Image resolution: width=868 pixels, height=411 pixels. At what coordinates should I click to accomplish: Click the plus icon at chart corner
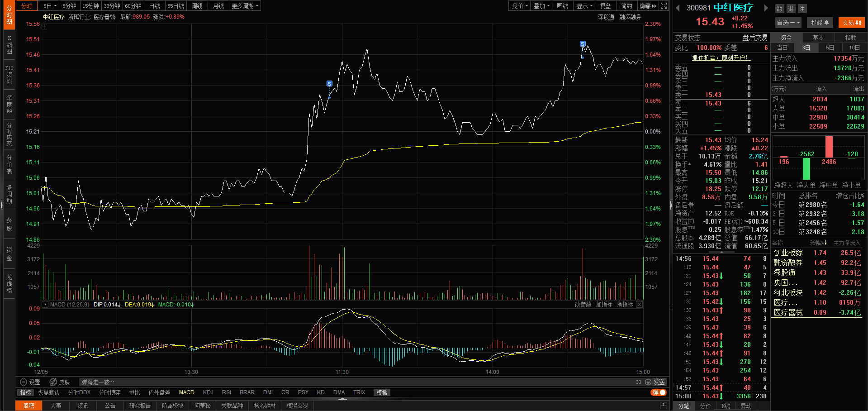click(44, 27)
